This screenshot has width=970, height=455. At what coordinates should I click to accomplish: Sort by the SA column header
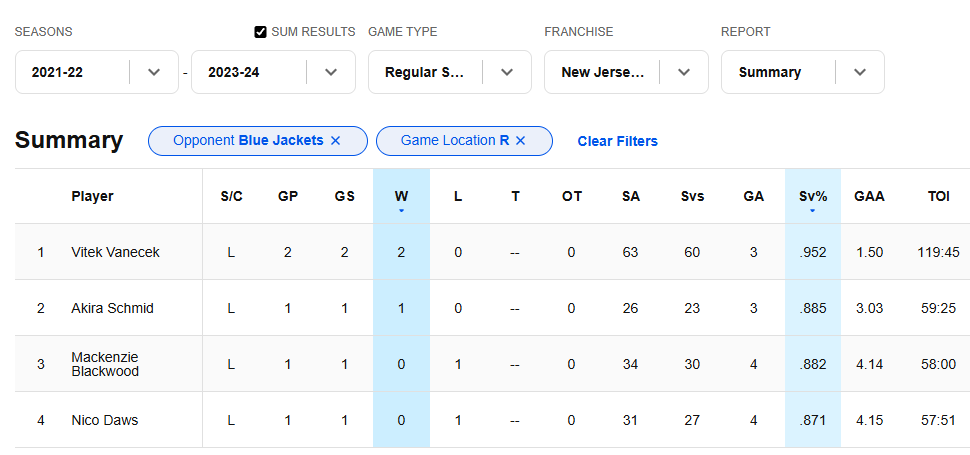[x=630, y=197]
